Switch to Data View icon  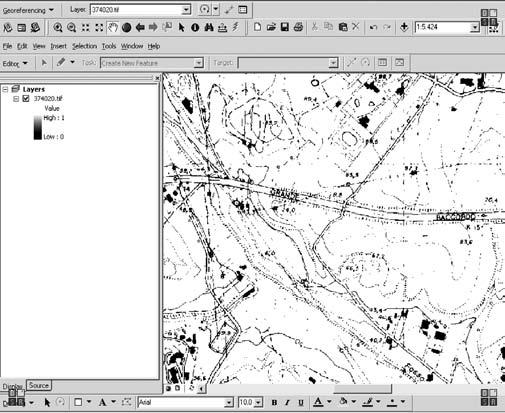coord(168,389)
